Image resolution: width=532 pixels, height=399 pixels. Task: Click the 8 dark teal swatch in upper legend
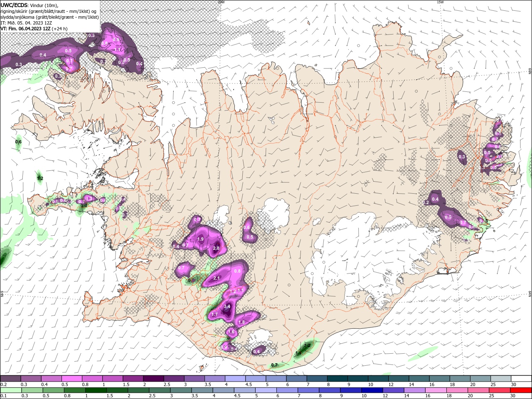(337, 379)
